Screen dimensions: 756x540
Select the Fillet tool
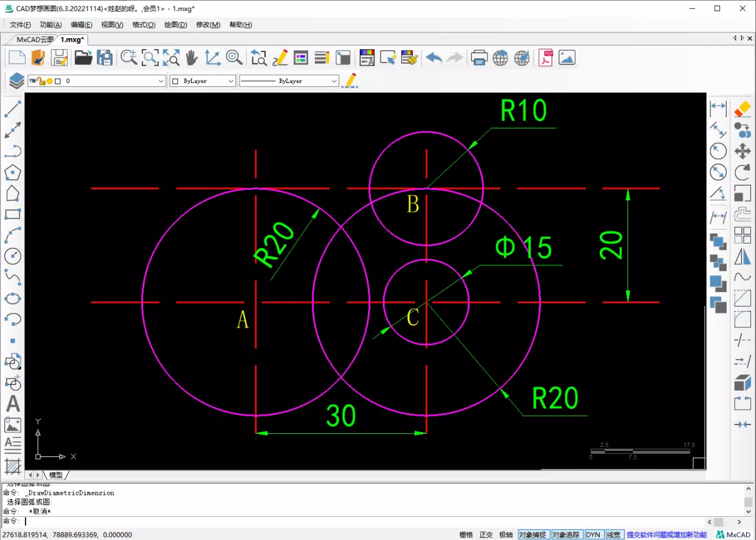click(x=743, y=320)
